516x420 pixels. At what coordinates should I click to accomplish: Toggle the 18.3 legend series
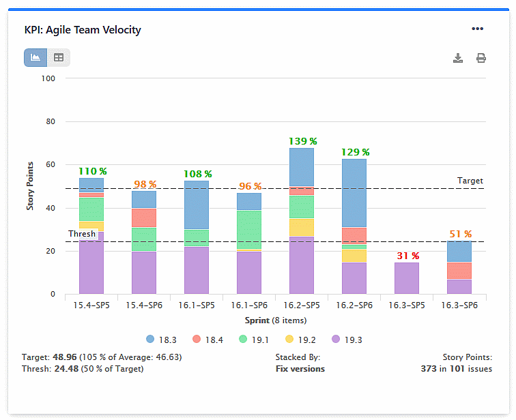(158, 338)
